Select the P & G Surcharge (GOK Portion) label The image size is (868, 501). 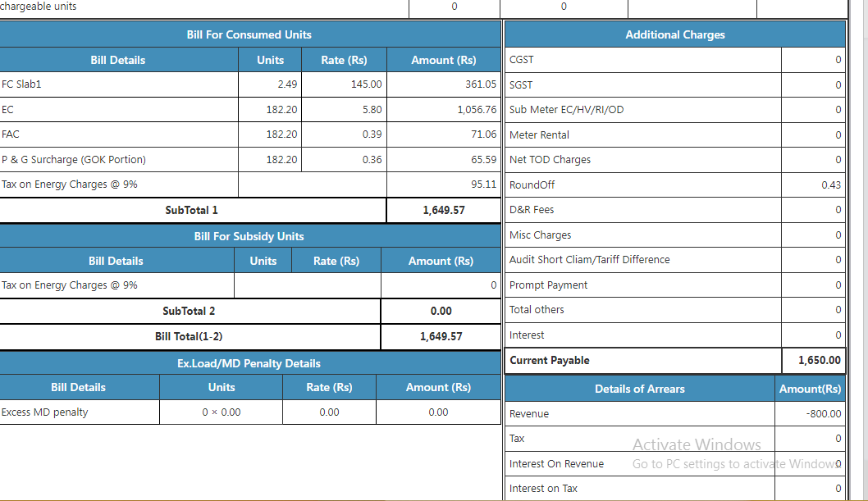click(x=74, y=160)
